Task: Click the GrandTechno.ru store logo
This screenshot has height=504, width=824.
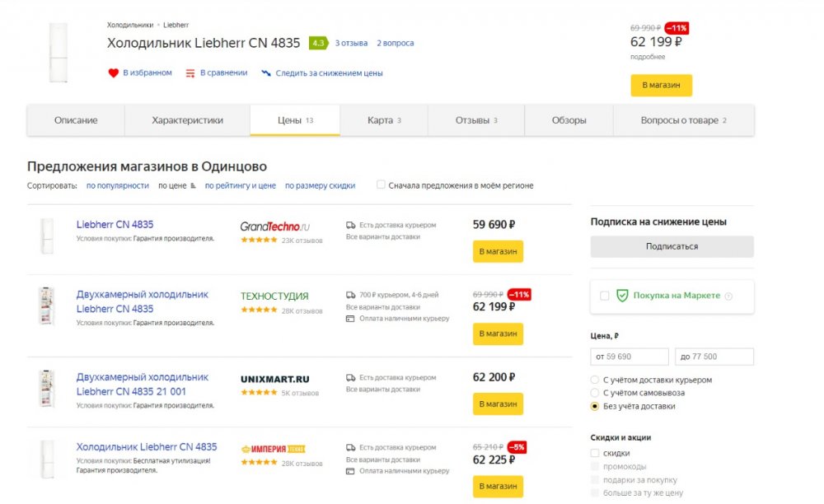Action: click(x=274, y=226)
